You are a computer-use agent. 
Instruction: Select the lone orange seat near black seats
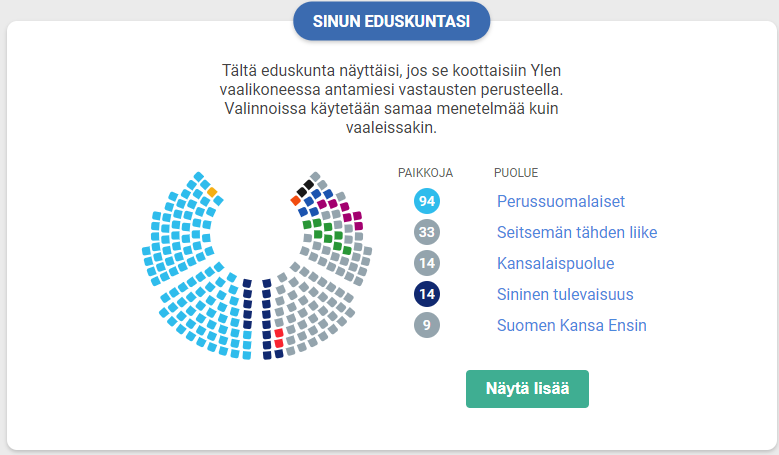pos(296,201)
